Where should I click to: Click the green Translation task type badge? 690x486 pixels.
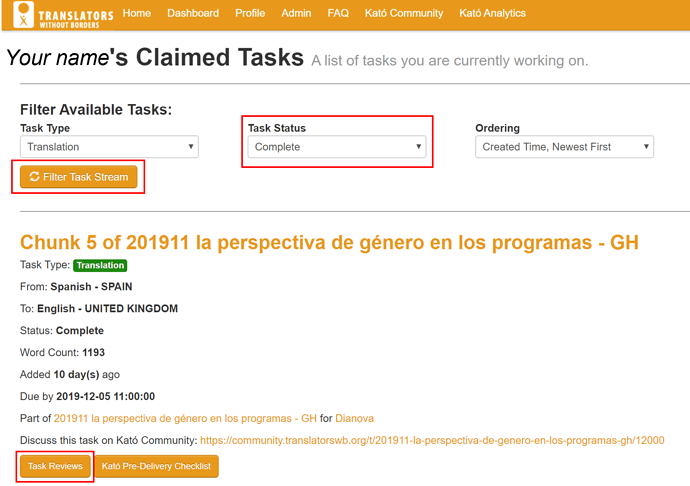(100, 265)
